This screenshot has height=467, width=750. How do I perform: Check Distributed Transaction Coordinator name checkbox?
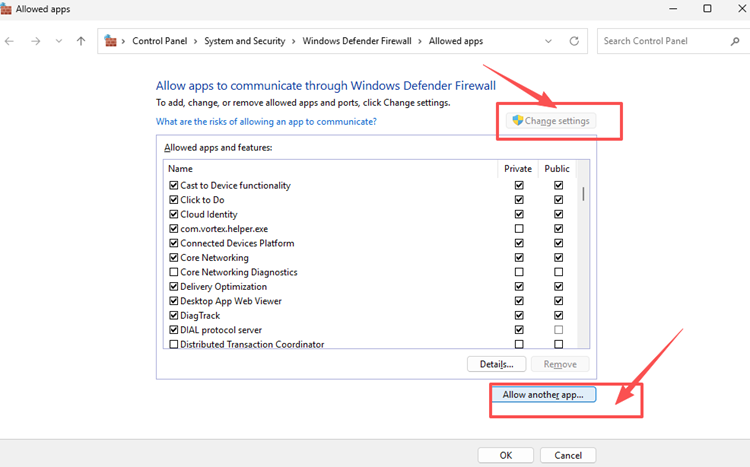tap(174, 344)
